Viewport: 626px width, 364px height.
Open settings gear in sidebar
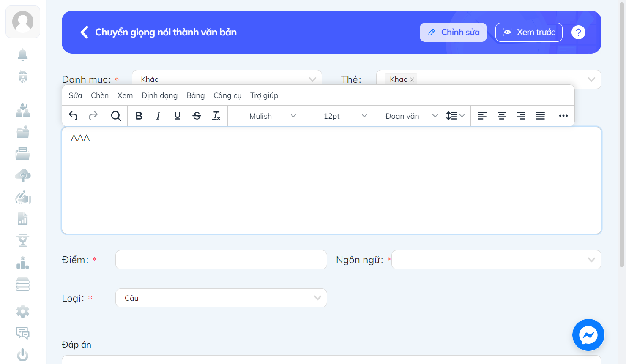[23, 312]
